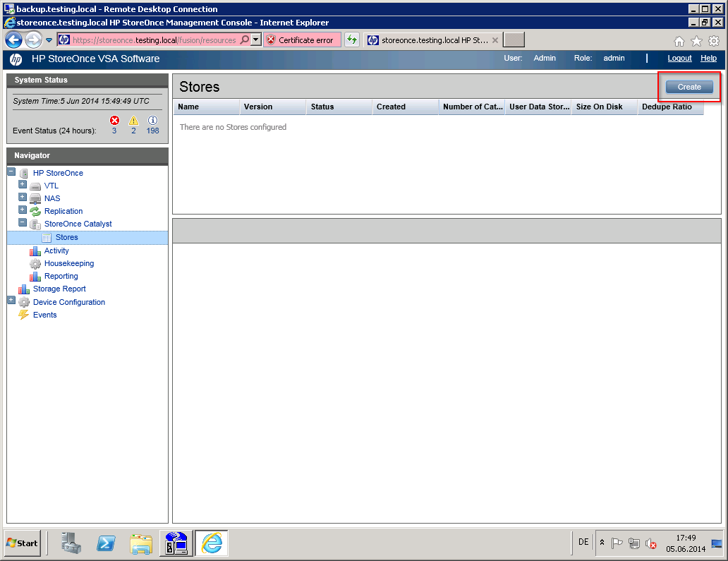
Task: Open the Help link
Action: tap(708, 58)
